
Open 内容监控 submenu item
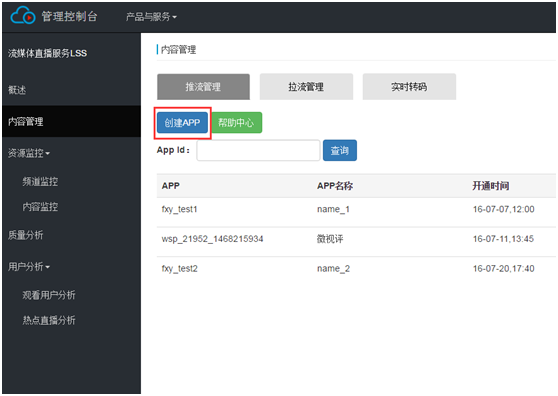pyautogui.click(x=40, y=207)
